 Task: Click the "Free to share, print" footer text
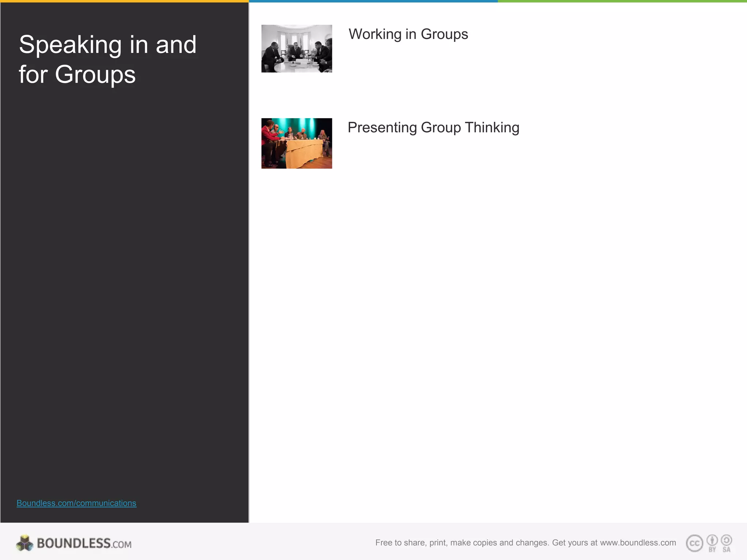coord(526,542)
